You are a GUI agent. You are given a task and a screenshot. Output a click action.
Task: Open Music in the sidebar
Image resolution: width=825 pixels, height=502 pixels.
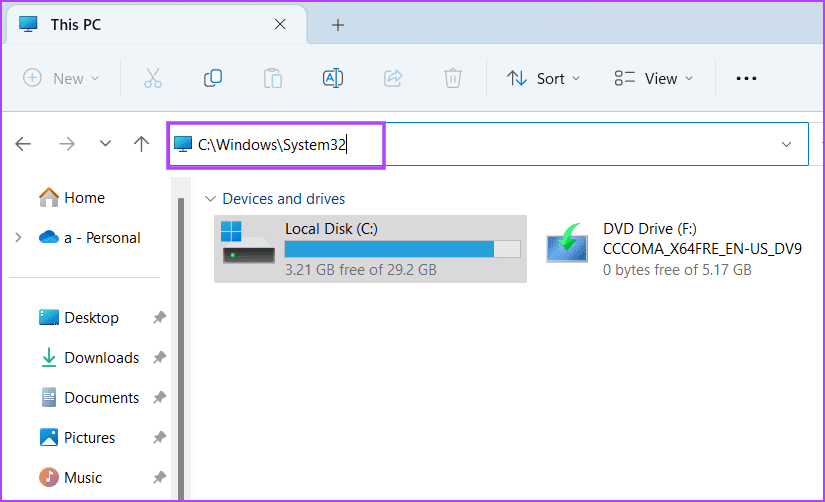pos(71,478)
